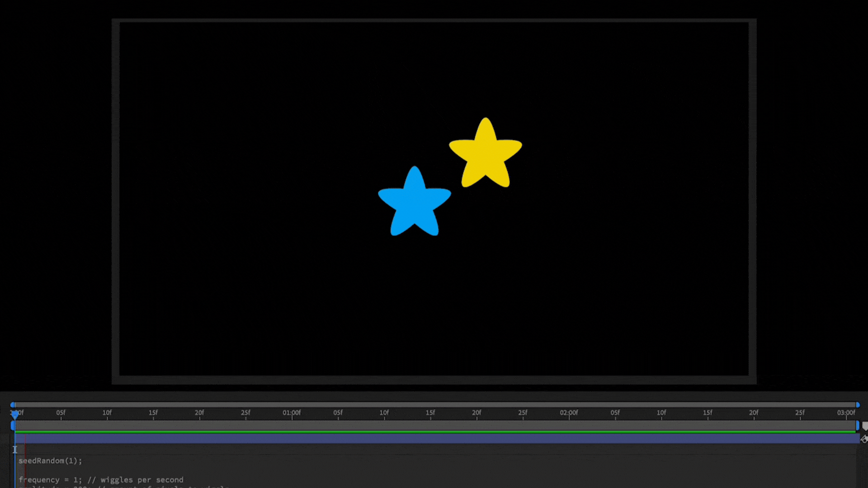Click the work area start handle

tap(13, 426)
